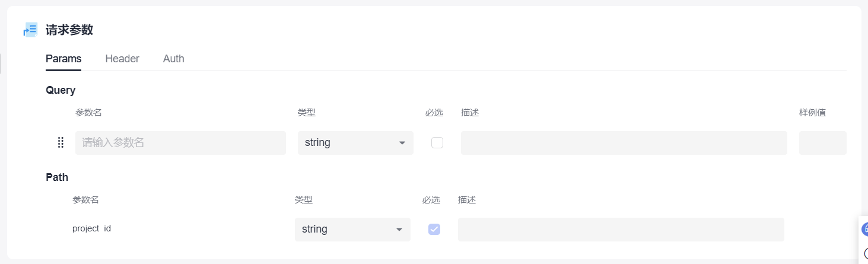Click the project_id 描述 description field
Image resolution: width=868 pixels, height=264 pixels.
pos(621,230)
